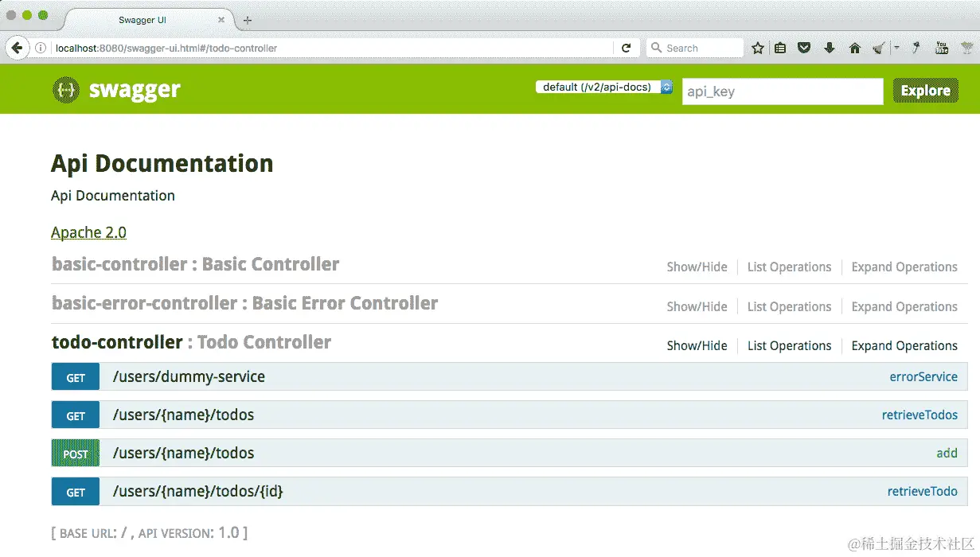980x557 pixels.
Task: Open the default (/v2/api-docs) dropdown
Action: 604,88
